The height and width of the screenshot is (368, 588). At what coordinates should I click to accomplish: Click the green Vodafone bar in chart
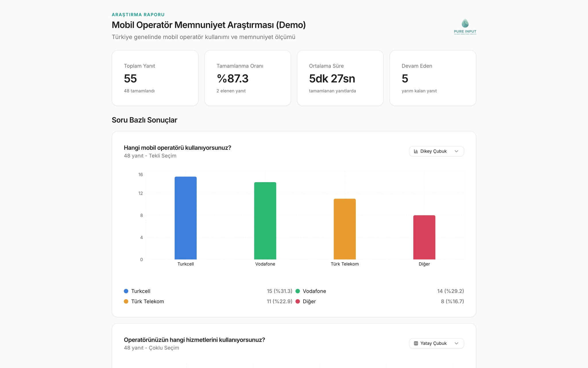click(265, 221)
